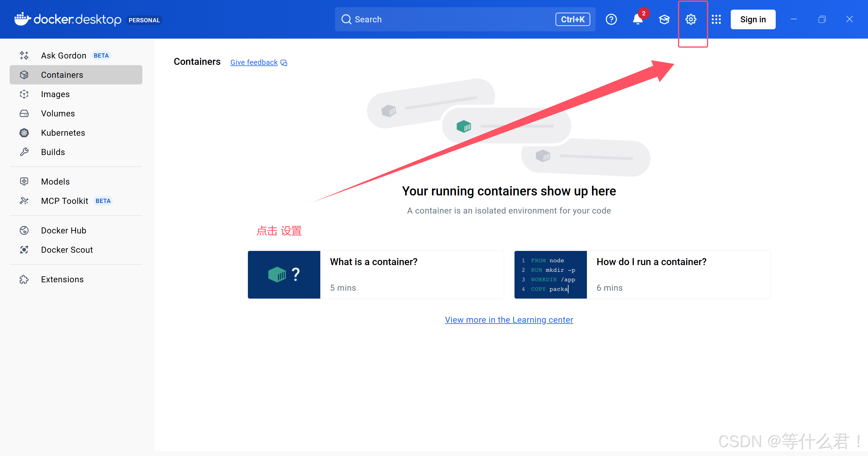The image size is (868, 456).
Task: Open the What is a container tutorial card
Action: tap(375, 275)
